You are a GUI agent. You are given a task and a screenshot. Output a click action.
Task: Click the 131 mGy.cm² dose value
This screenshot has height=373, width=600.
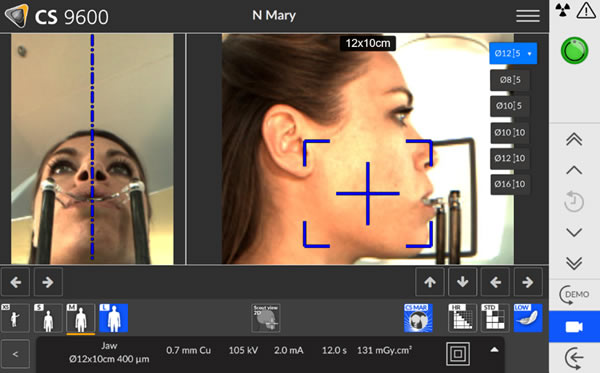click(384, 350)
